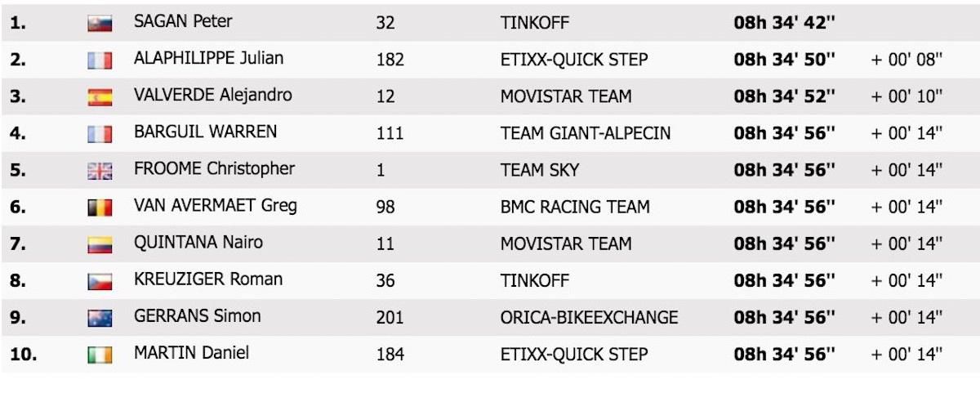Select the FROOME Christopher rider name
This screenshot has width=980, height=393.
pos(214,169)
